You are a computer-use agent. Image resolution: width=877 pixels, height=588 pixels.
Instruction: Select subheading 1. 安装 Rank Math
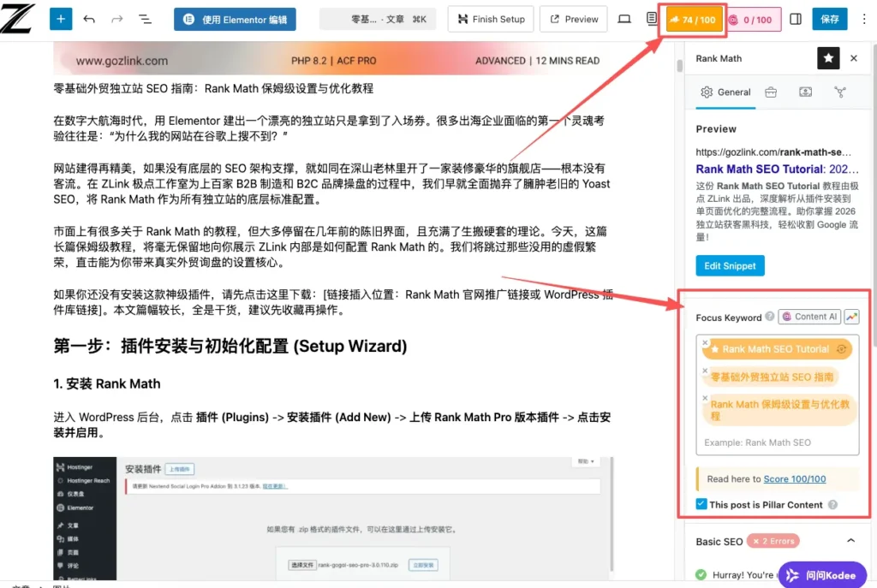107,384
